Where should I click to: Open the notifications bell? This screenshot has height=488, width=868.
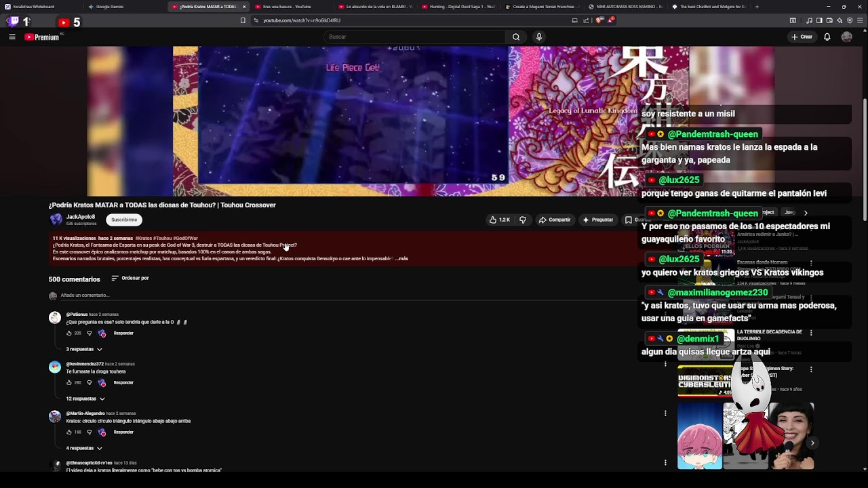coord(827,37)
